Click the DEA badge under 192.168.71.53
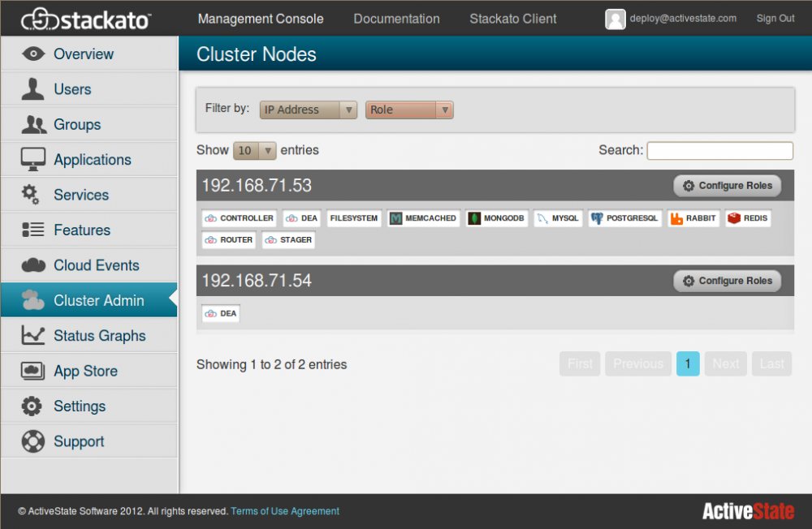 point(302,218)
